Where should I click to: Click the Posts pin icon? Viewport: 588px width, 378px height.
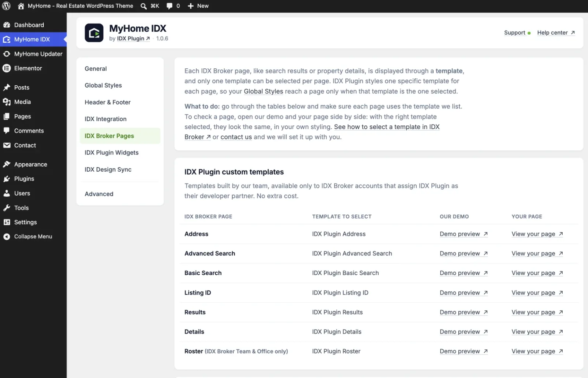pyautogui.click(x=7, y=88)
